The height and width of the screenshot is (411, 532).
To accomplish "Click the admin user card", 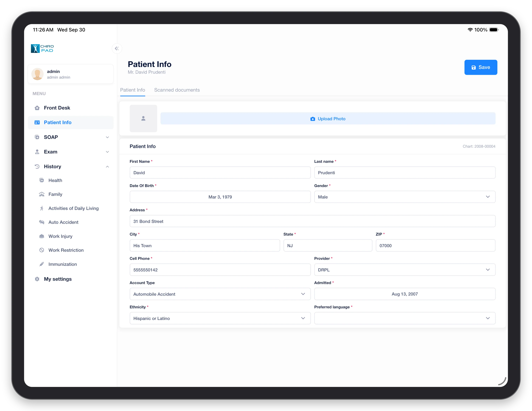I will pos(71,74).
